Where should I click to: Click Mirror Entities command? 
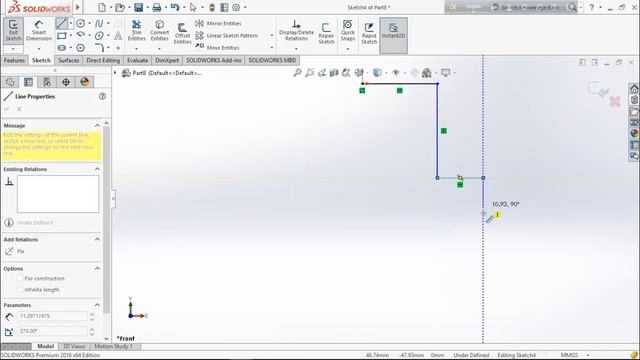(218, 24)
